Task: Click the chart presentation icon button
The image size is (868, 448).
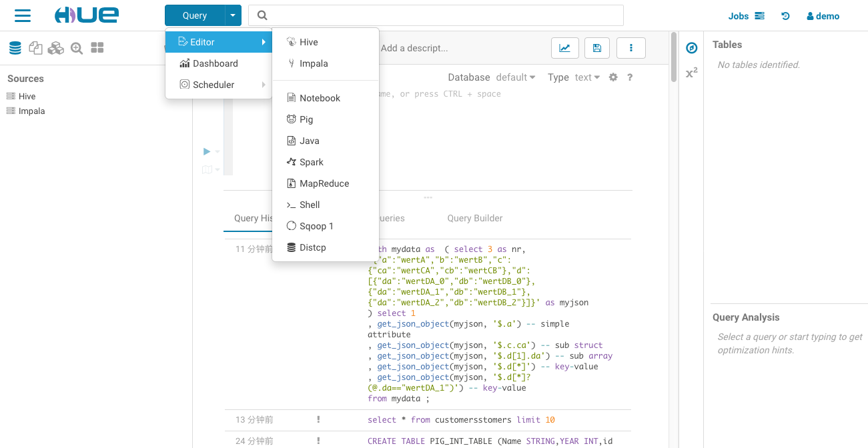Action: (564, 48)
